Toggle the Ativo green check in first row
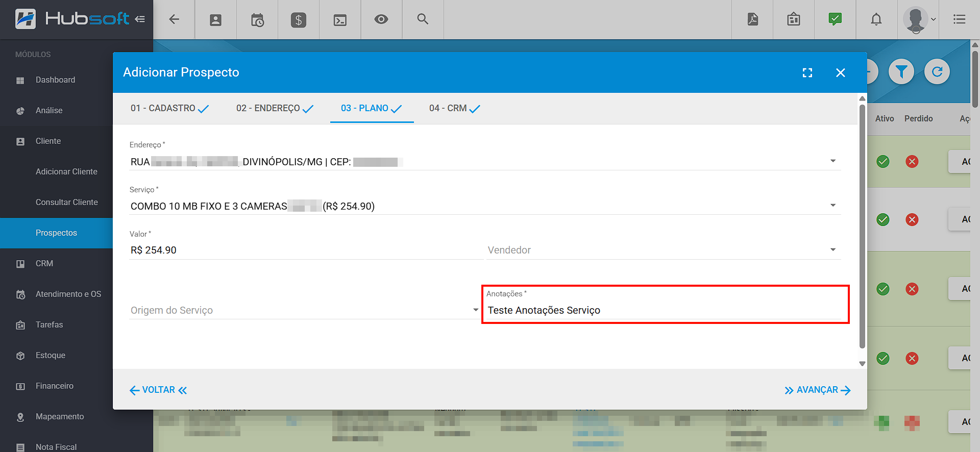The height and width of the screenshot is (452, 980). tap(883, 162)
